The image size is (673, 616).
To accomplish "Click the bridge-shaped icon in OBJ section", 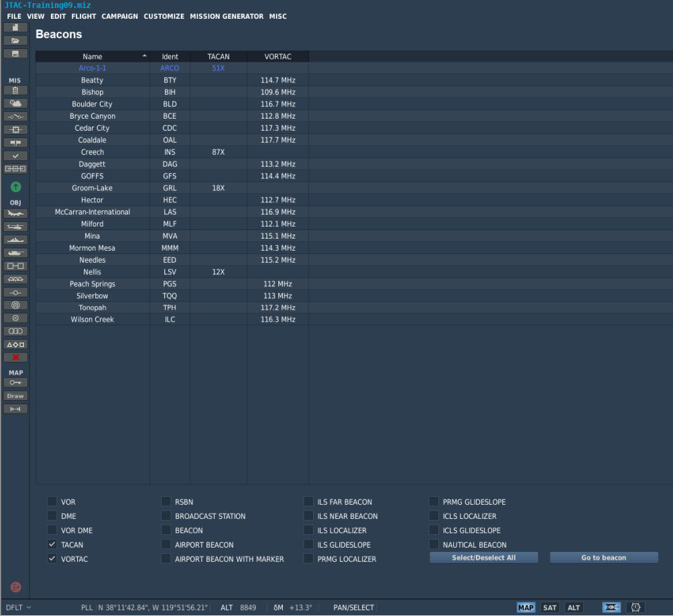I will coord(15,279).
